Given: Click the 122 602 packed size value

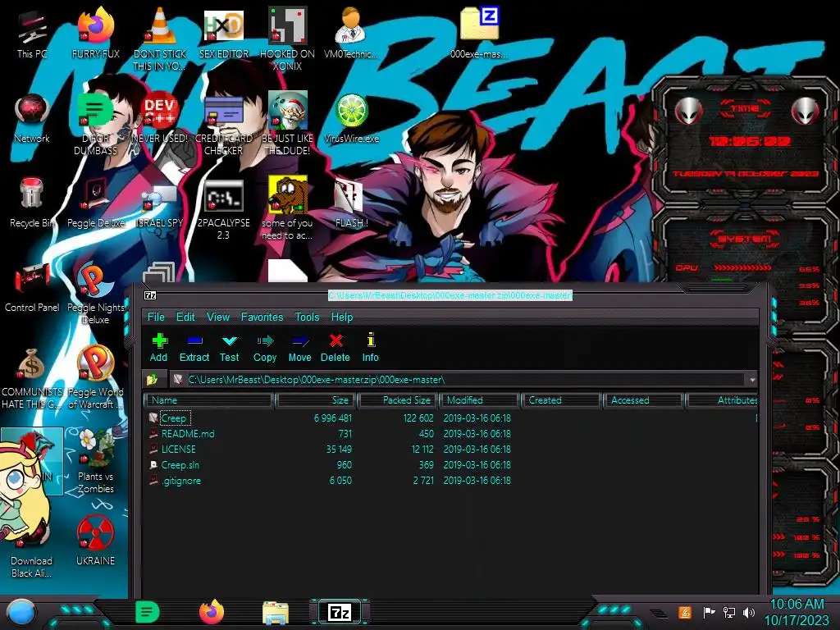Looking at the screenshot, I should [418, 418].
